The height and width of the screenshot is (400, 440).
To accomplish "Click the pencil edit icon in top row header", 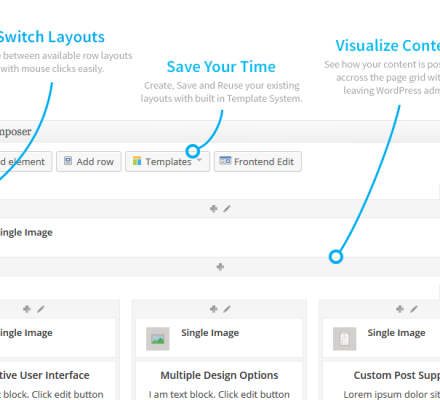I will [227, 209].
